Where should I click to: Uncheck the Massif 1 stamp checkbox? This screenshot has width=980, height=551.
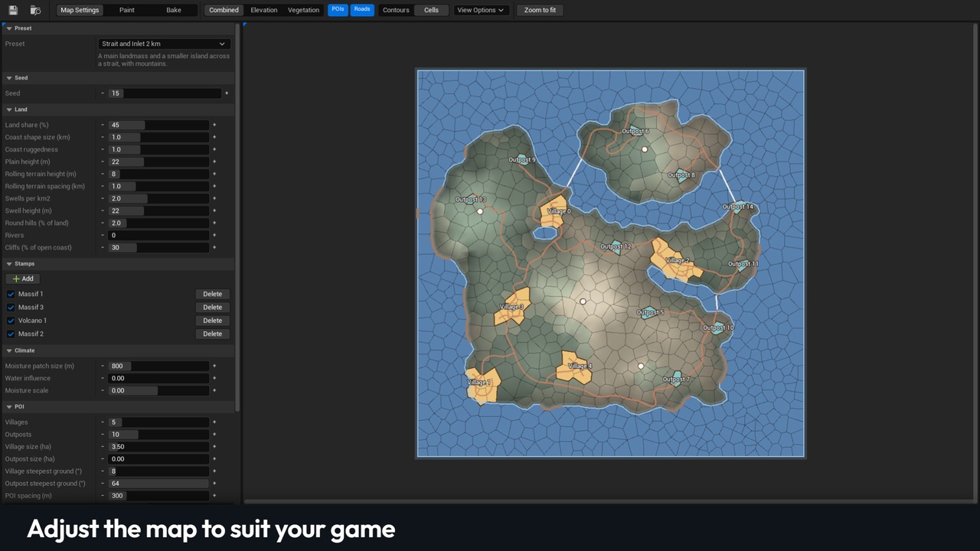click(11, 294)
